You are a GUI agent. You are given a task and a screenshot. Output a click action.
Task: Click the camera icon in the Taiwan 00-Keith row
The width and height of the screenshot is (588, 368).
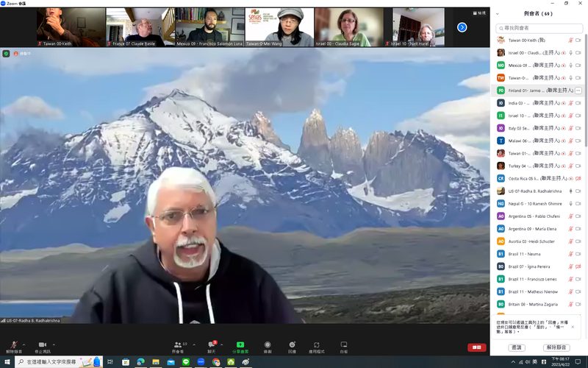(x=578, y=40)
